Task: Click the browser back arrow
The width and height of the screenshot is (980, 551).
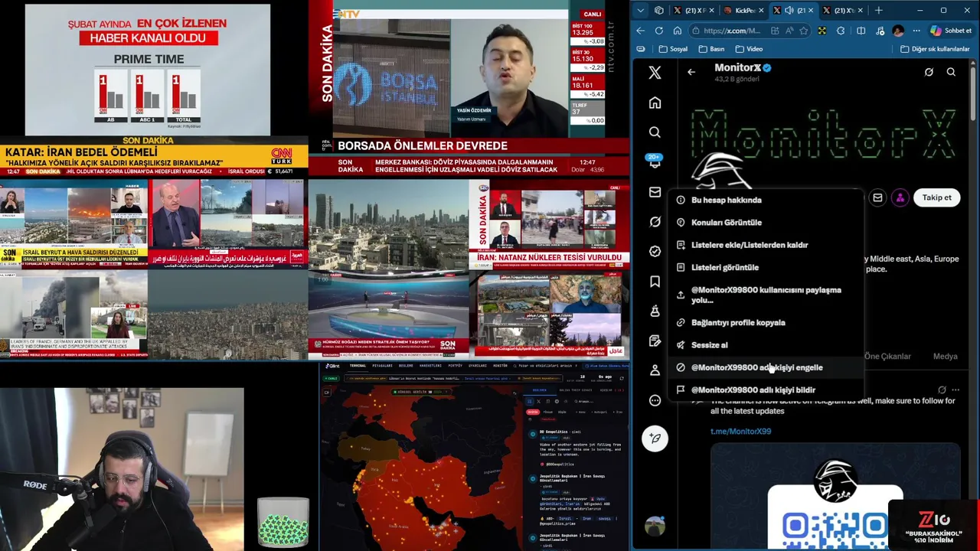Action: click(641, 31)
